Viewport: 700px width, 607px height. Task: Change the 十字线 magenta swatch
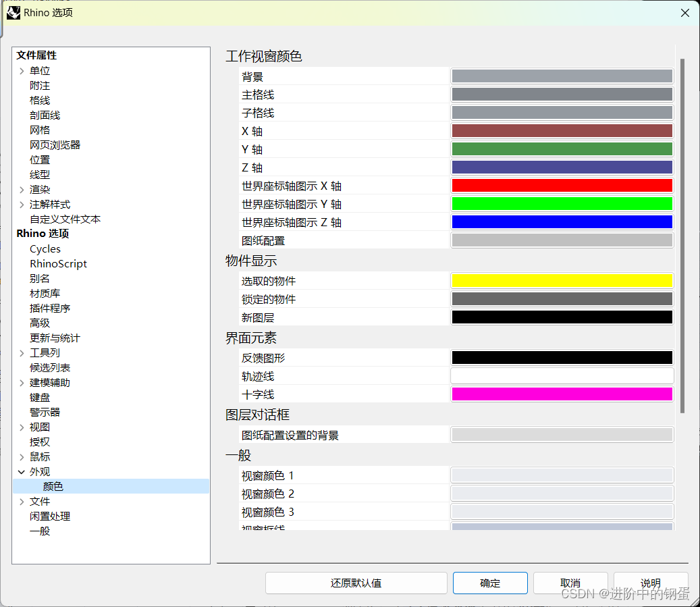(x=562, y=394)
